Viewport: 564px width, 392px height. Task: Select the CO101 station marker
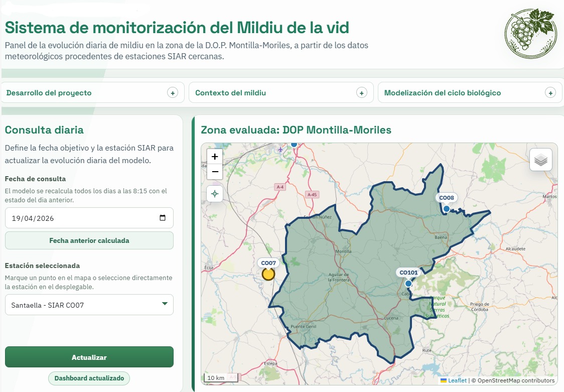(x=408, y=284)
